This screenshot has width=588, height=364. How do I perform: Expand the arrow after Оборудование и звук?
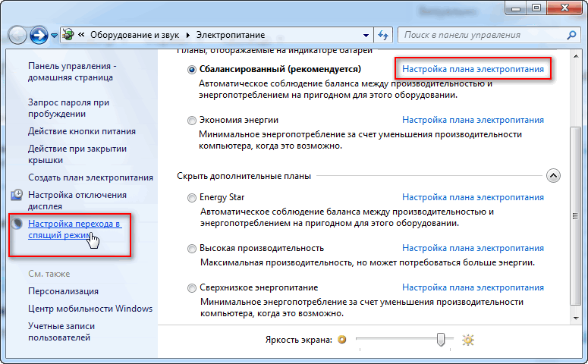pos(188,35)
